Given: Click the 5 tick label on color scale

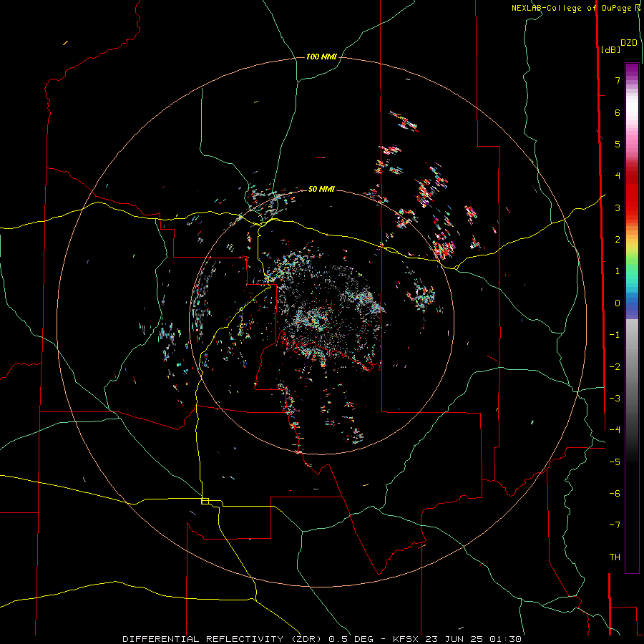Looking at the screenshot, I should click(617, 144).
